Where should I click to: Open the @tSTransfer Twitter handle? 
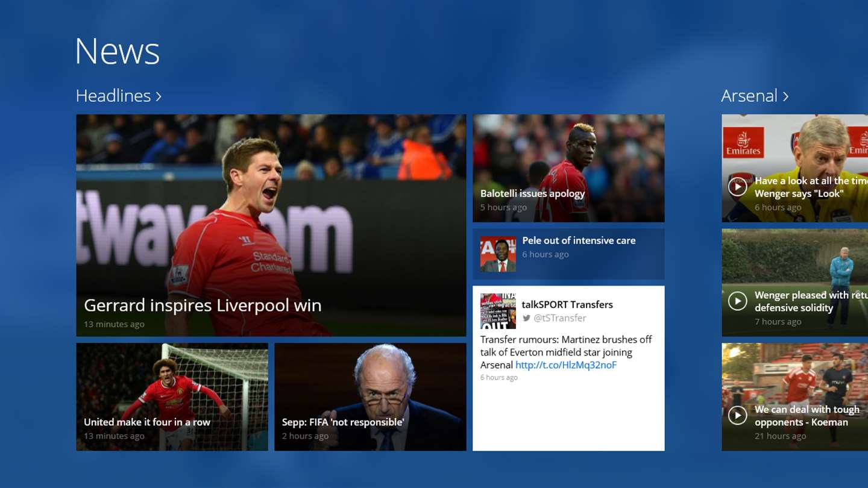click(x=560, y=318)
